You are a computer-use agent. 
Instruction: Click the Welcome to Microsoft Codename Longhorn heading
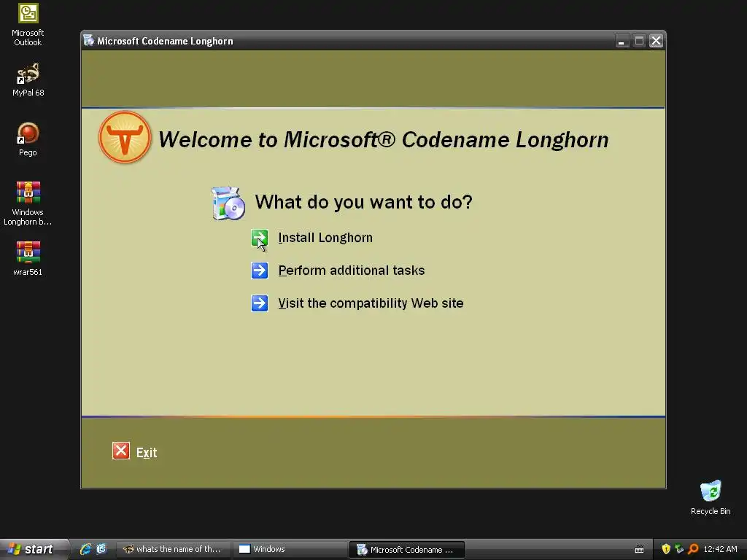coord(383,139)
